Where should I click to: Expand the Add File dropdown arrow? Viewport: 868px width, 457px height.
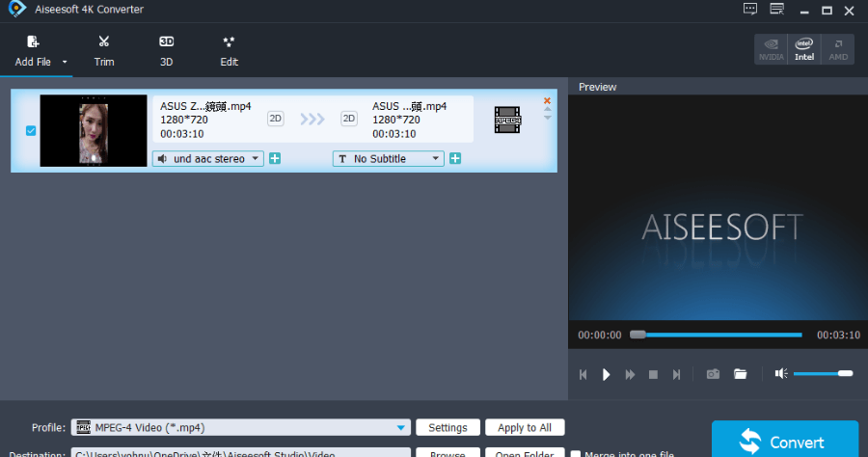[x=65, y=62]
